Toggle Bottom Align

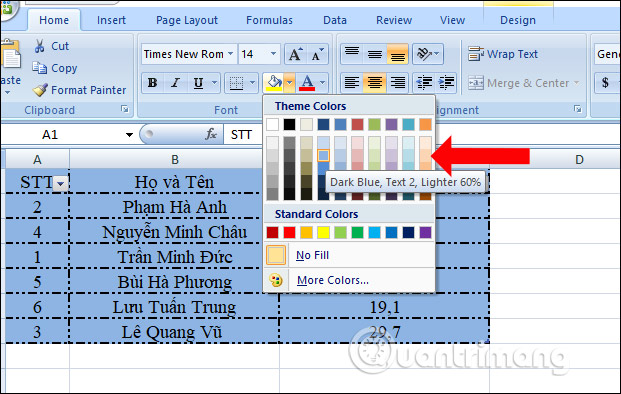[x=397, y=54]
